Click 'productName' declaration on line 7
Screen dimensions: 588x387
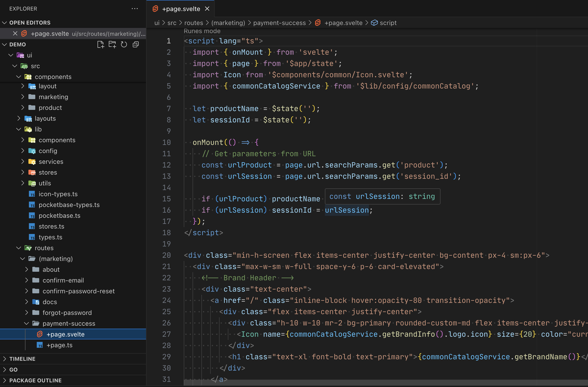click(x=234, y=109)
